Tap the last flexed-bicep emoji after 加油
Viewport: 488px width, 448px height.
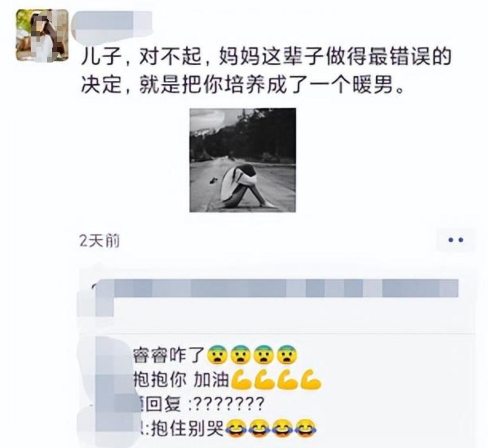(311, 380)
